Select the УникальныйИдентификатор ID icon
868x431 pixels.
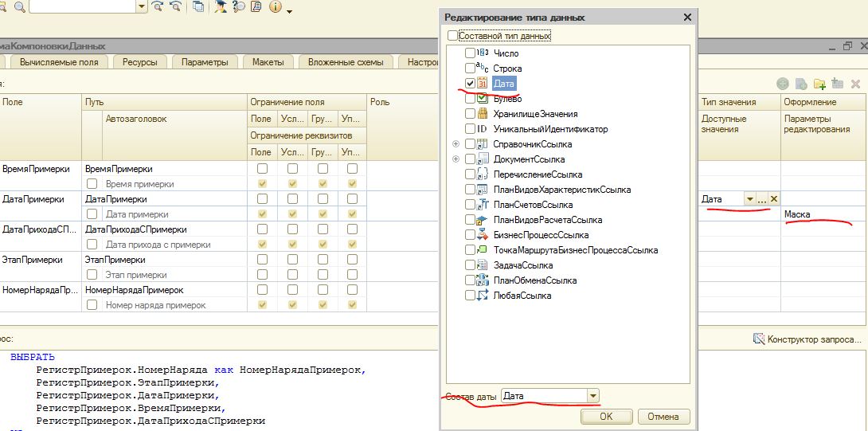tap(482, 129)
